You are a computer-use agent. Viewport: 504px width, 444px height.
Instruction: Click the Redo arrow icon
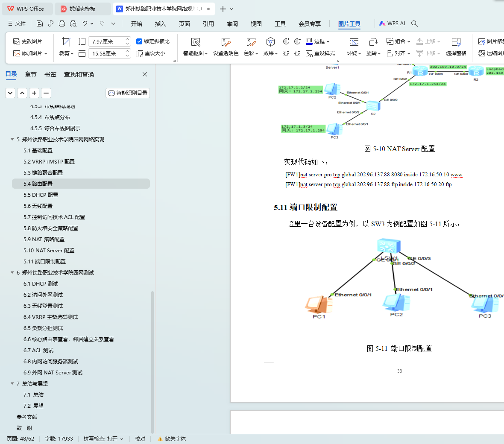(x=102, y=23)
